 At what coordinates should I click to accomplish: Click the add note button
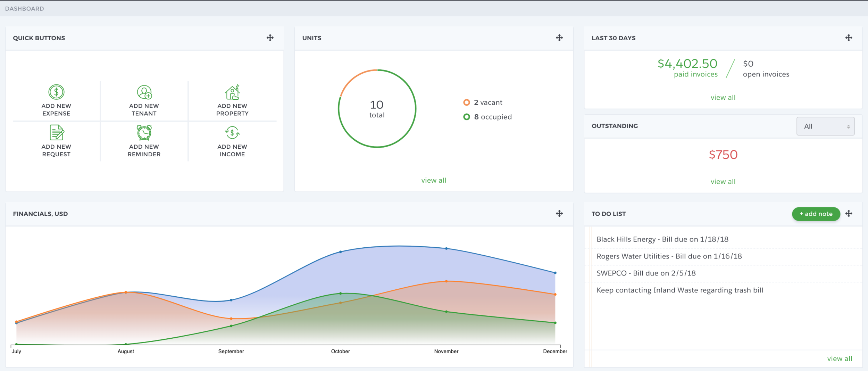(816, 214)
